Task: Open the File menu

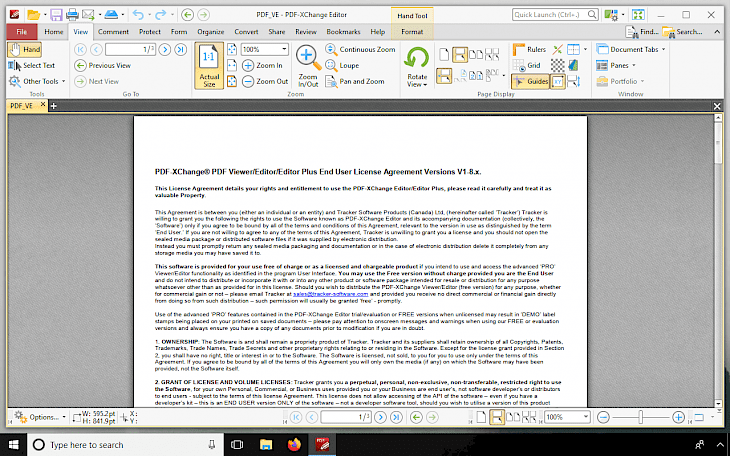Action: pyautogui.click(x=22, y=32)
